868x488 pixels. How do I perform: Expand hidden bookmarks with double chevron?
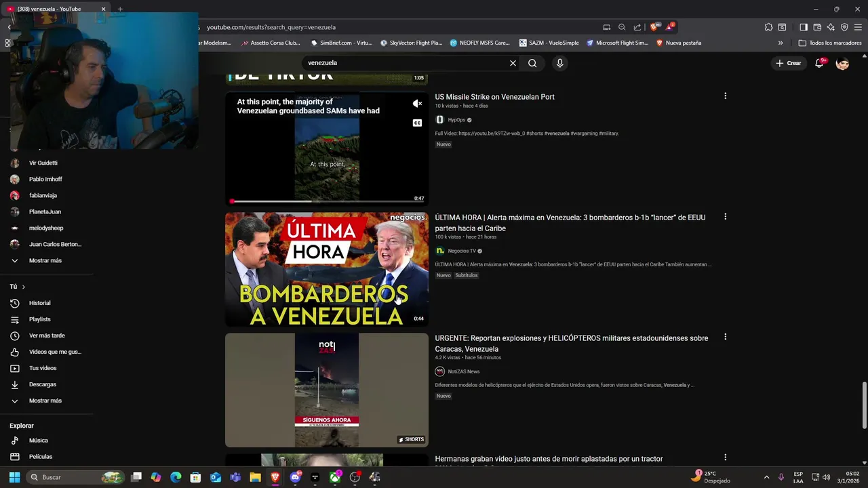(781, 43)
